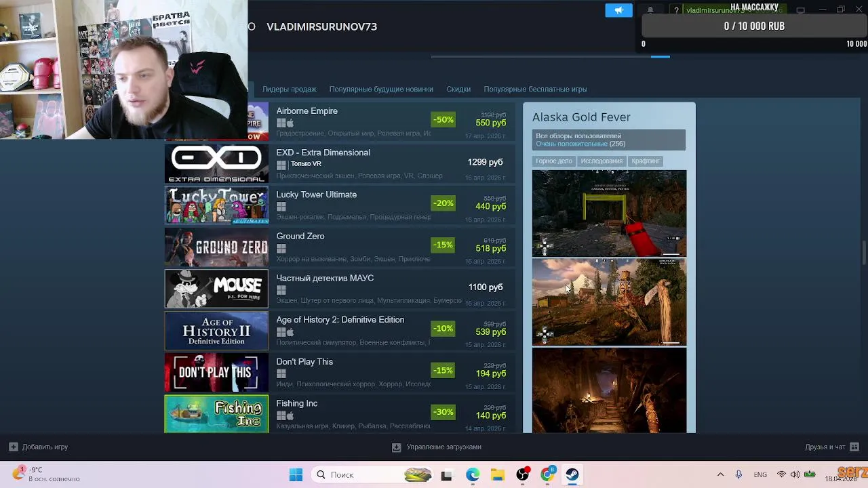The image size is (868, 488).
Task: Switch to OBS Studio in the taskbar
Action: (523, 475)
